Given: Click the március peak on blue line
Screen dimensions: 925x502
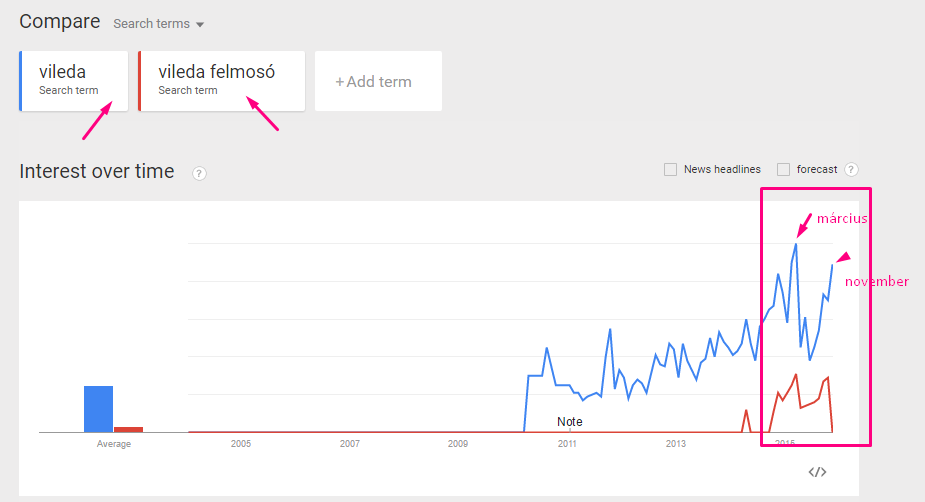Looking at the screenshot, I should [x=796, y=244].
